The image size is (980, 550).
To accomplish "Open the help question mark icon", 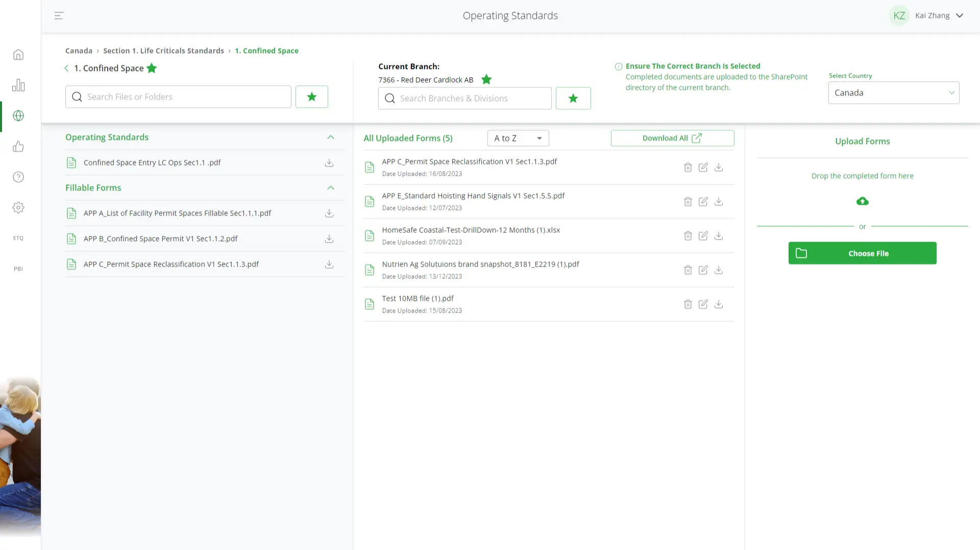I will (18, 177).
